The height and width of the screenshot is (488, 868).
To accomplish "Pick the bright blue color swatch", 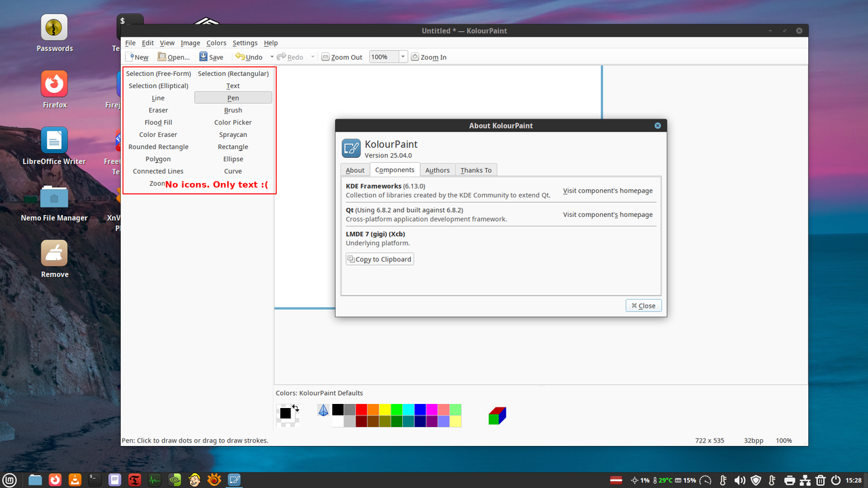I will 420,409.
